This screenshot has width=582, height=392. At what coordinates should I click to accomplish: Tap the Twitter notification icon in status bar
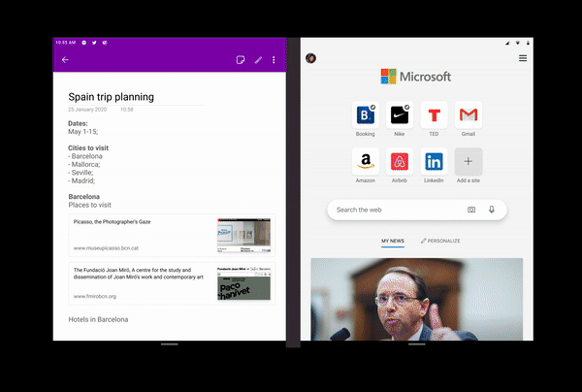pos(94,43)
